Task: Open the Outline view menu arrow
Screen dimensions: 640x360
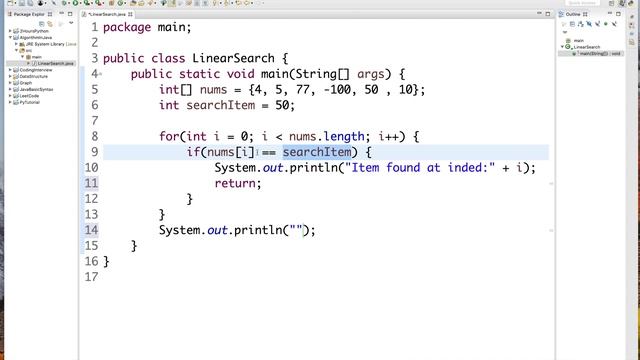Action: point(565,32)
